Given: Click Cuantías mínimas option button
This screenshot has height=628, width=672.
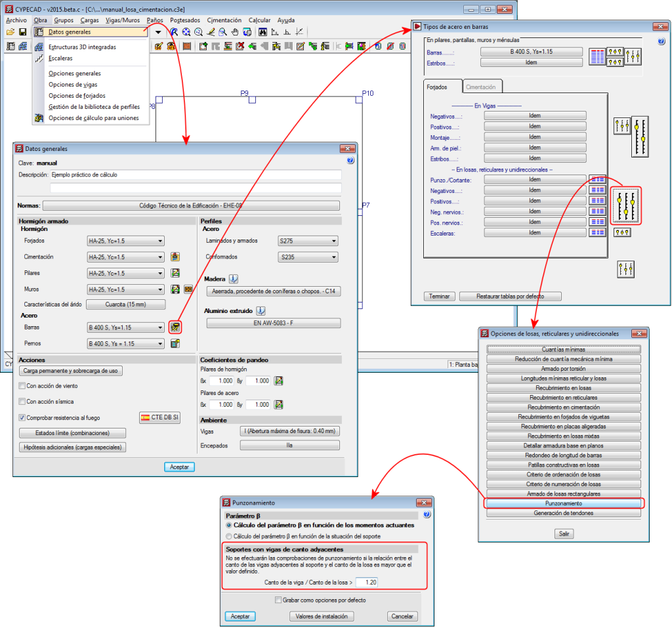Looking at the screenshot, I should (564, 349).
